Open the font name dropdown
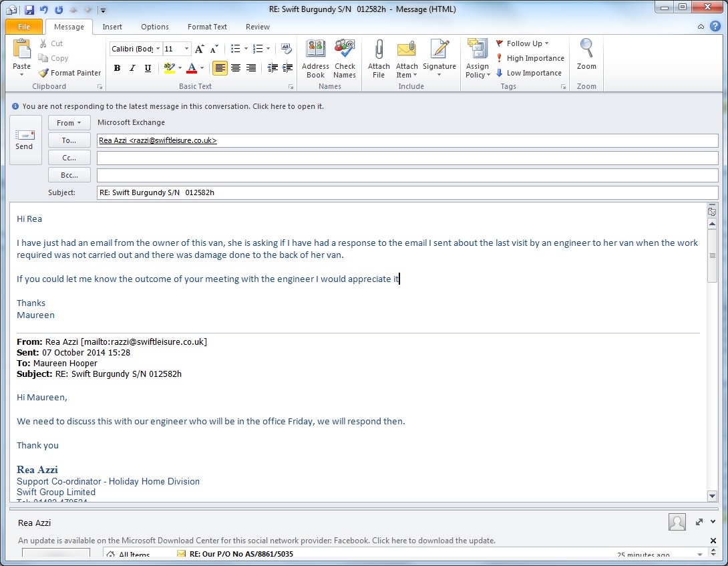 (x=158, y=49)
